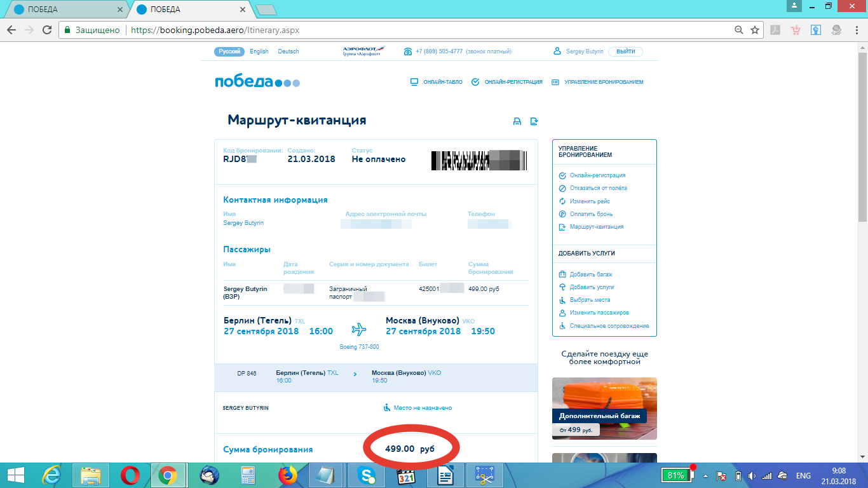Click the phone number +7 (809) 505-4777

439,51
